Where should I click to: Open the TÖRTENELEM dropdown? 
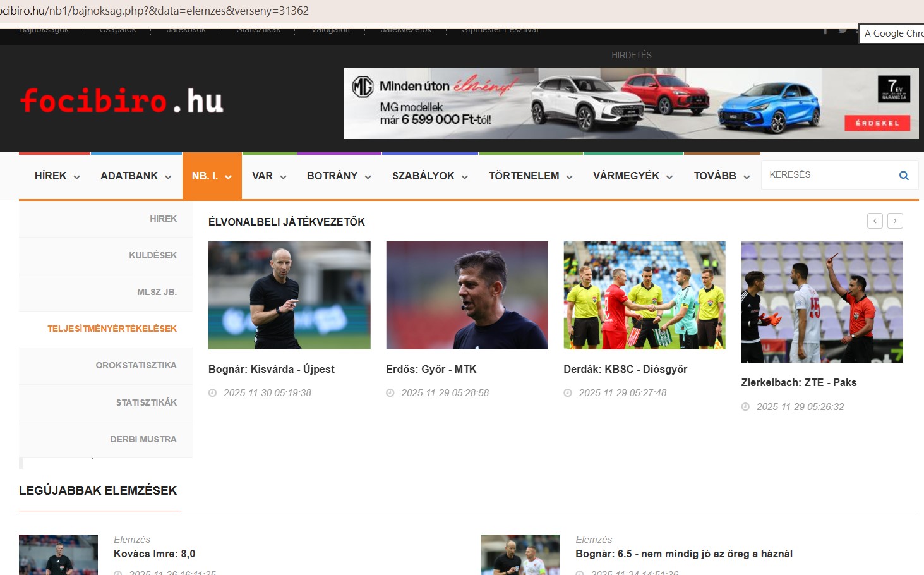tap(531, 176)
